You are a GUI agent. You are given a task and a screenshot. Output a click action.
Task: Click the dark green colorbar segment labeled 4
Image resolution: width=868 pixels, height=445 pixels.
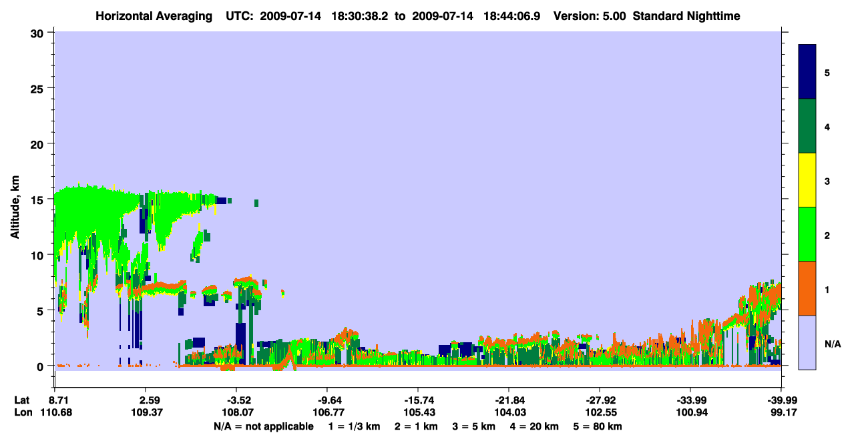tap(807, 126)
